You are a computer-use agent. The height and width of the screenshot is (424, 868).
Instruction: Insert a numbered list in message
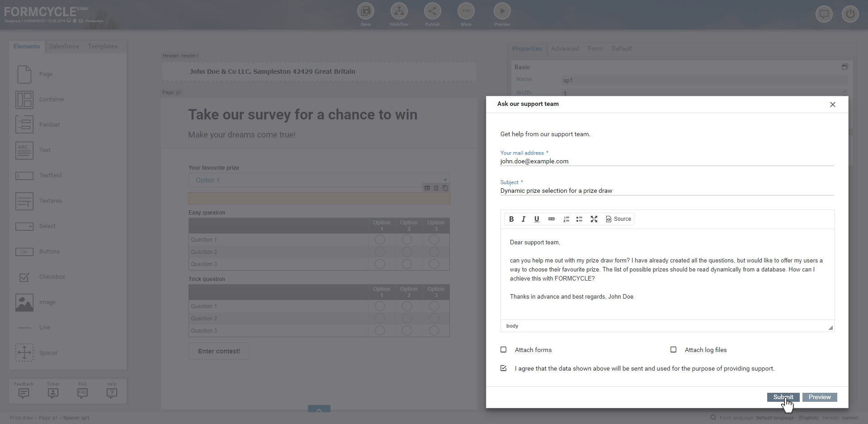coord(566,219)
